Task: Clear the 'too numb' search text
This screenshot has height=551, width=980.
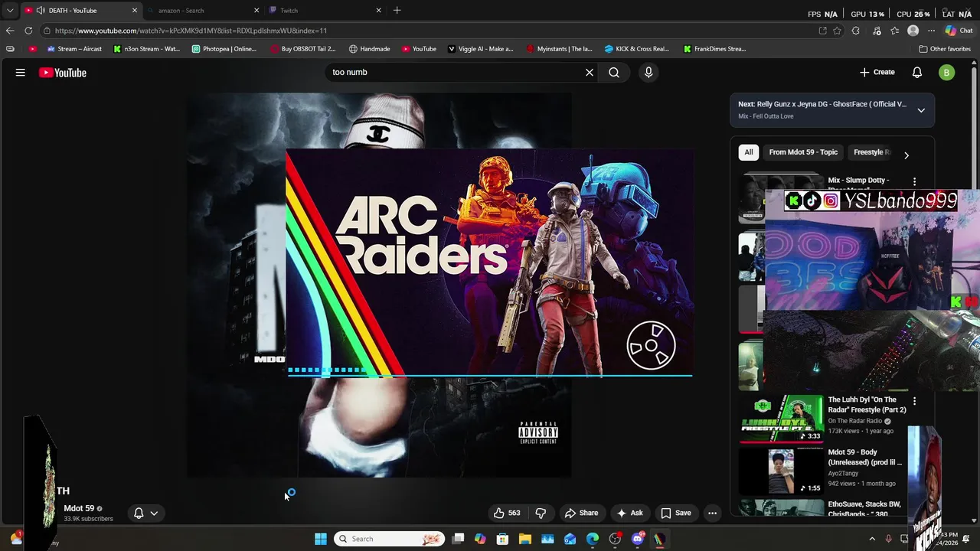Action: [x=590, y=72]
